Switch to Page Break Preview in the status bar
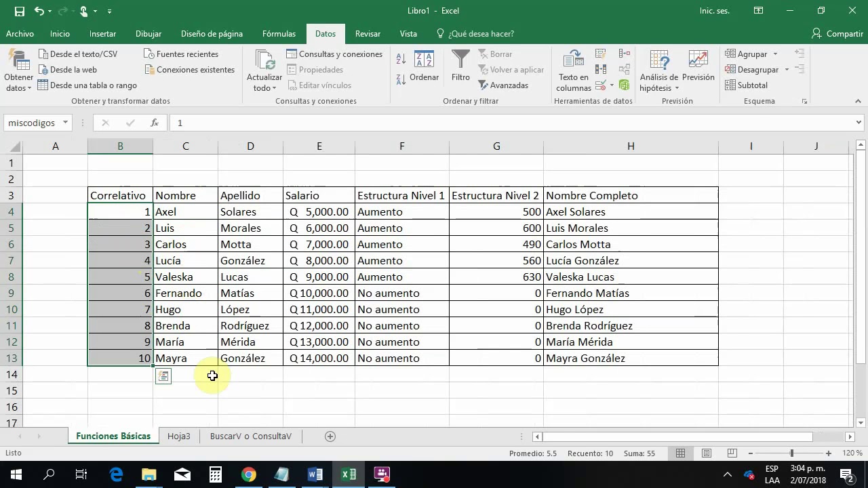The image size is (868, 488). point(732,453)
